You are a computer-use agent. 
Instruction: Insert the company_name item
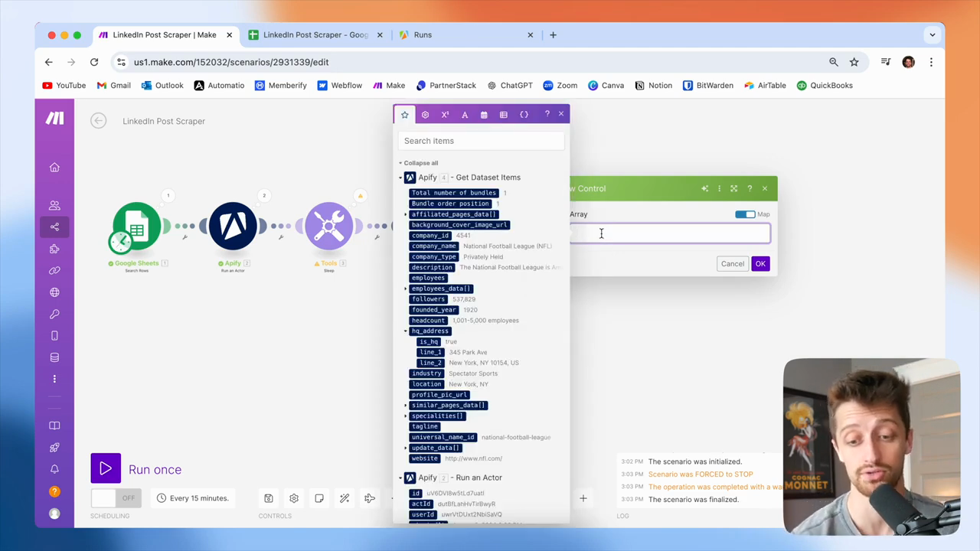tap(433, 246)
